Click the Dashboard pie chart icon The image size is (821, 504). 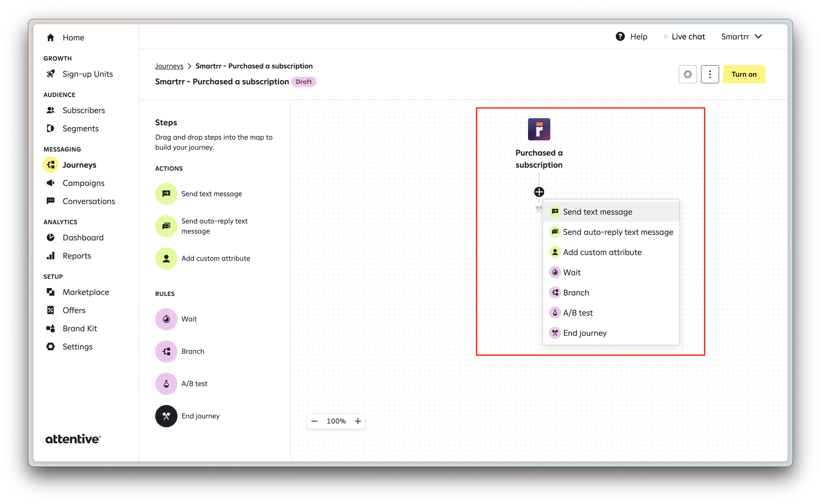coord(51,237)
